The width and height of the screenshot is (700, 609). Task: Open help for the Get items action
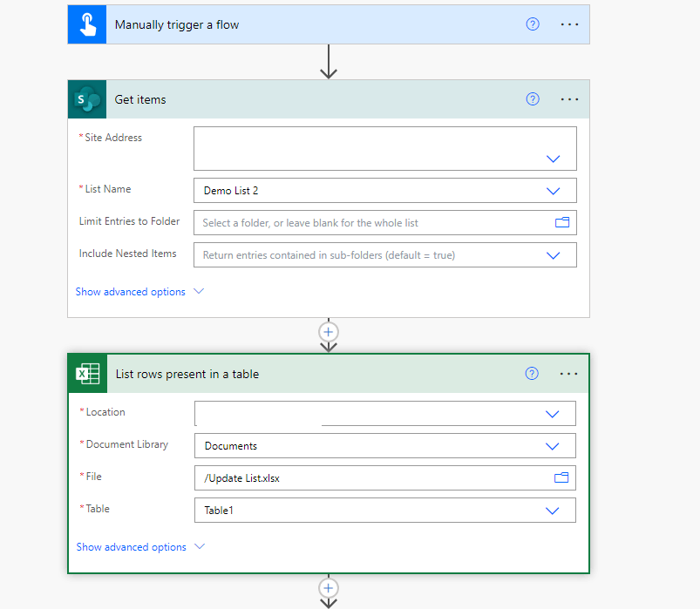(532, 98)
